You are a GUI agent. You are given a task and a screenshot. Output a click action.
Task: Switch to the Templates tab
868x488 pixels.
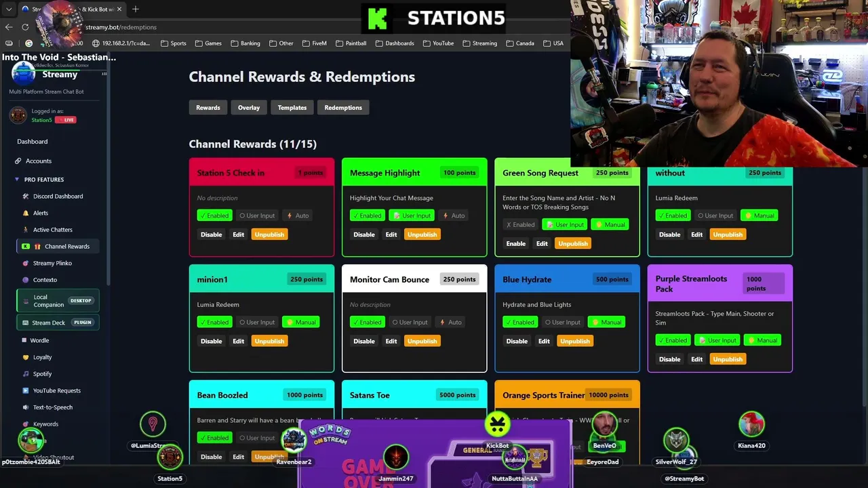coord(292,108)
